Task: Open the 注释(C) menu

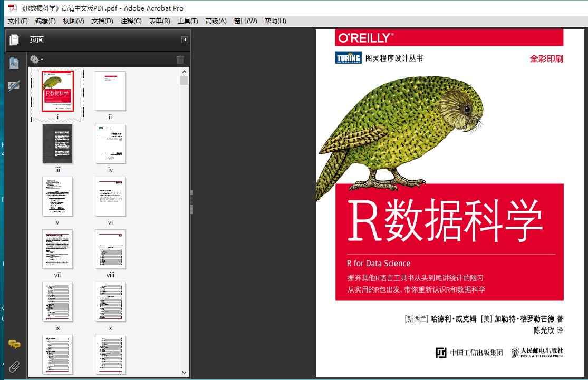Action: click(x=131, y=21)
